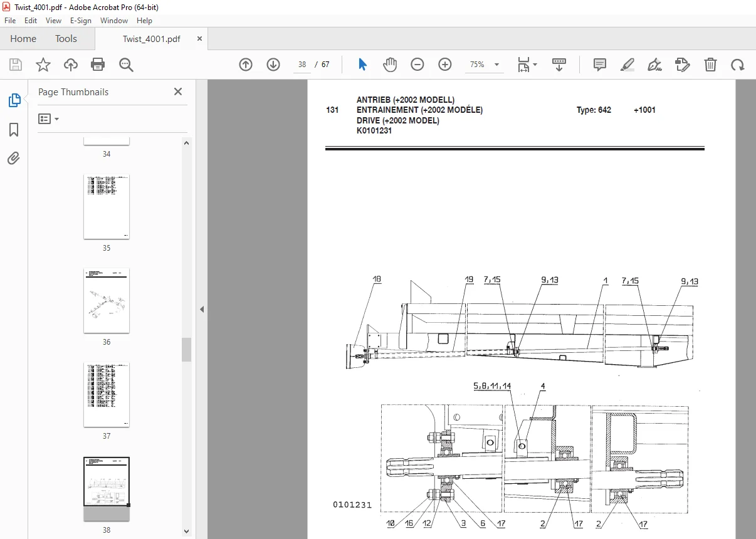Screen dimensions: 756x539
Task: Select the arrow selection tool
Action: click(x=362, y=65)
